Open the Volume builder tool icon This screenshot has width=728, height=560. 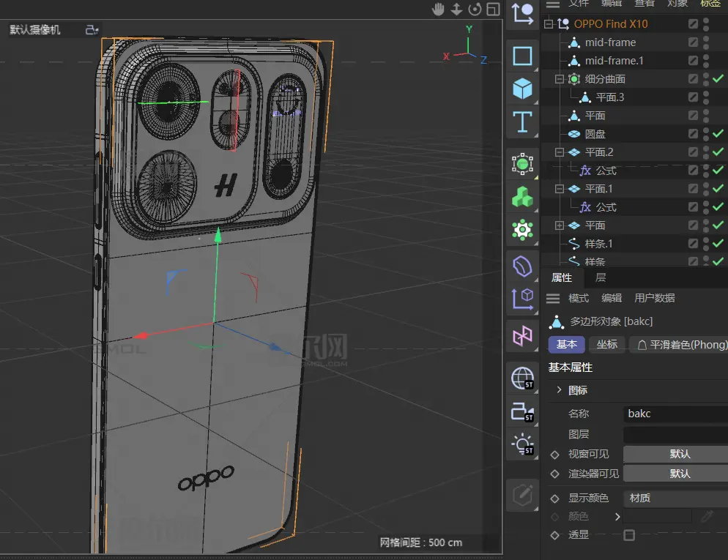tap(522, 299)
